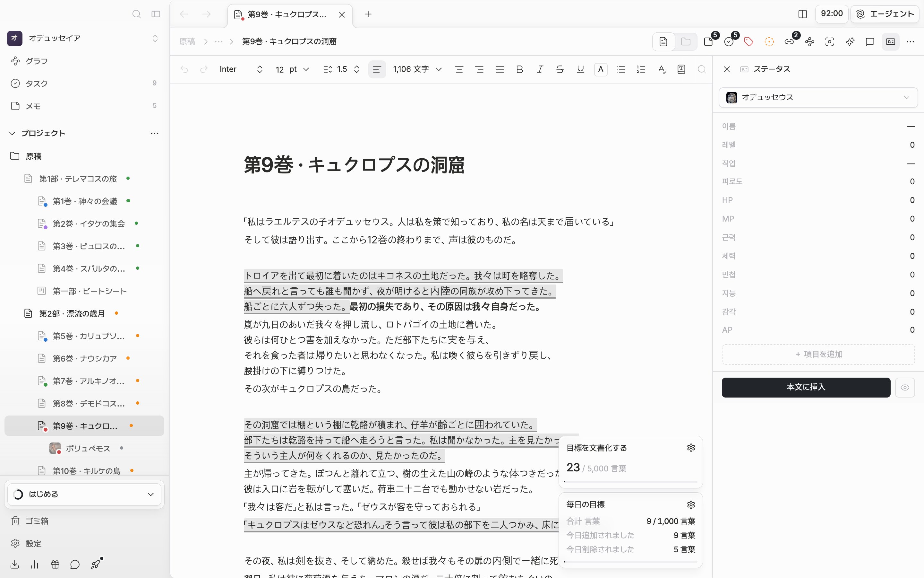
Task: Add a new tab with the plus button
Action: (x=368, y=14)
